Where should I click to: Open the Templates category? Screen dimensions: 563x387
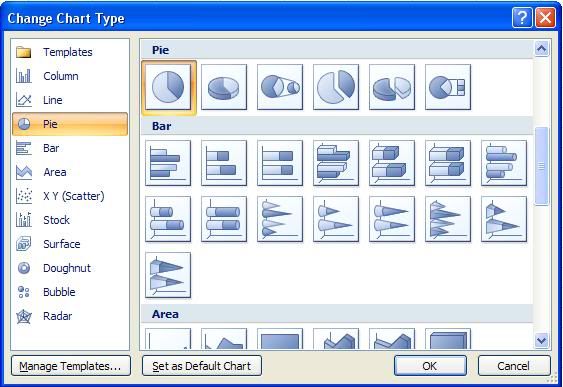(x=70, y=52)
